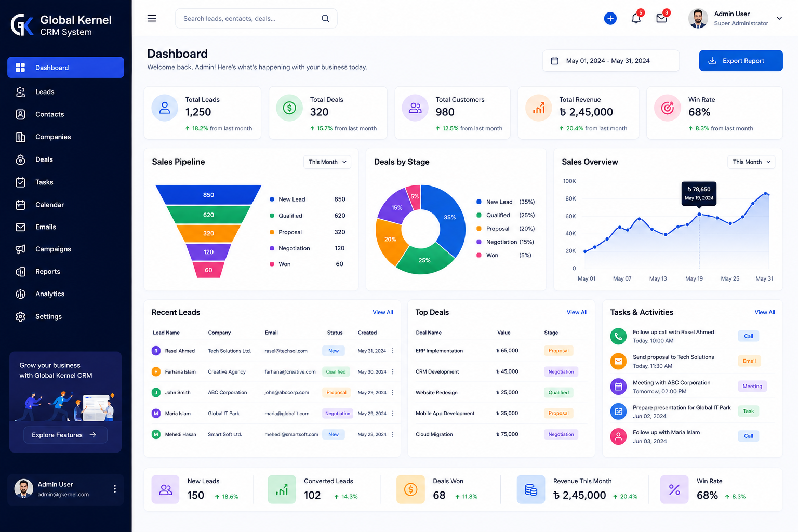The image size is (798, 532).
Task: Click the blue 850 funnel segment
Action: 208,195
